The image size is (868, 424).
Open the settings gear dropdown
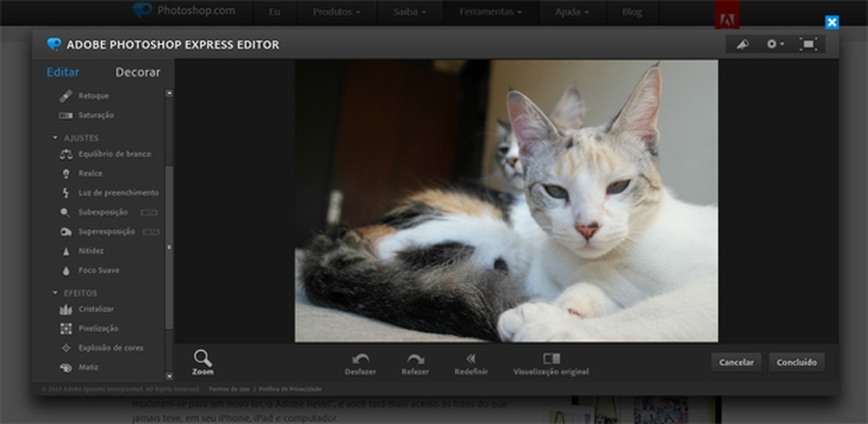(773, 43)
